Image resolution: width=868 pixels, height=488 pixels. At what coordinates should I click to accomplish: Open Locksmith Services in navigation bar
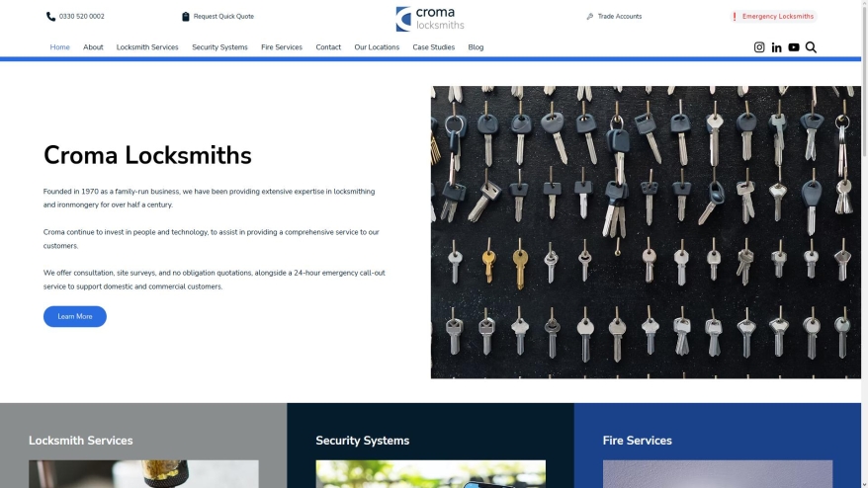point(147,47)
